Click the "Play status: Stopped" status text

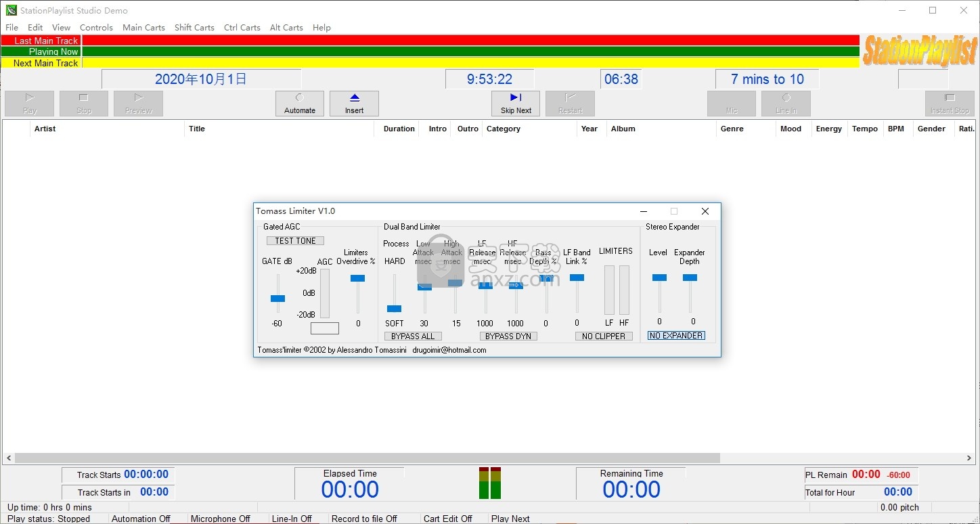(49, 519)
